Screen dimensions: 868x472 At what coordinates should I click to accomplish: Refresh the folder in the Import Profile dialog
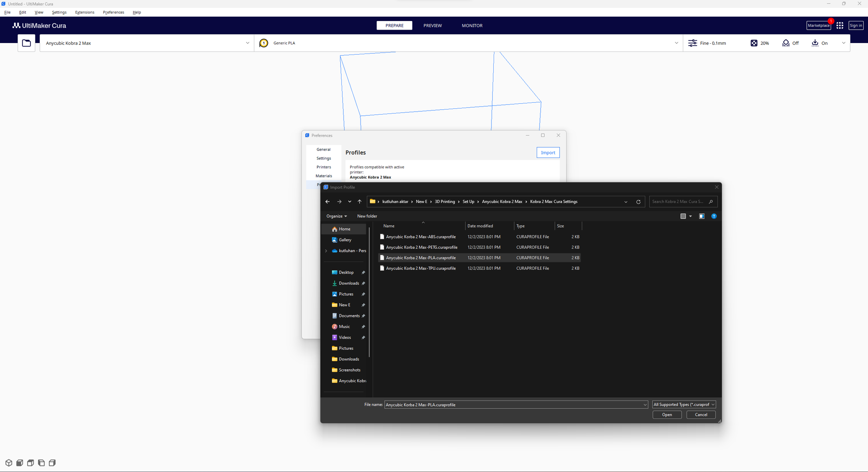638,201
